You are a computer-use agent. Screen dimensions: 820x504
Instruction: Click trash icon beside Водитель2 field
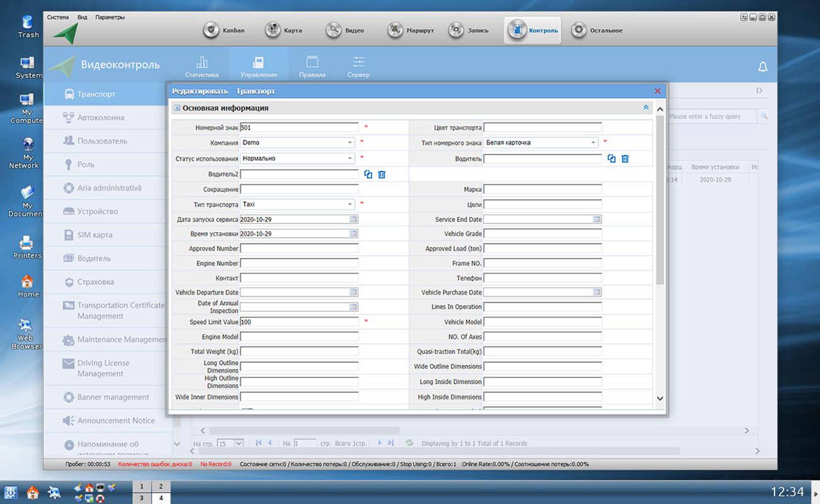(x=382, y=175)
